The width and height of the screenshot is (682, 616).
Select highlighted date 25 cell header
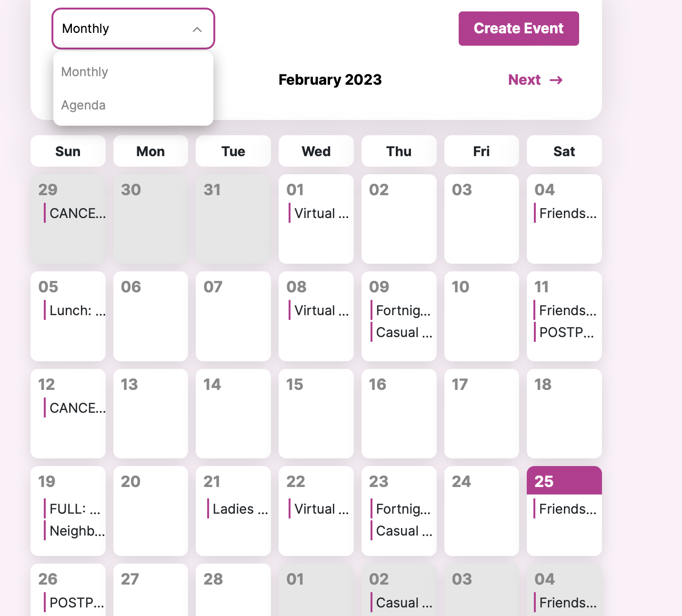[564, 481]
